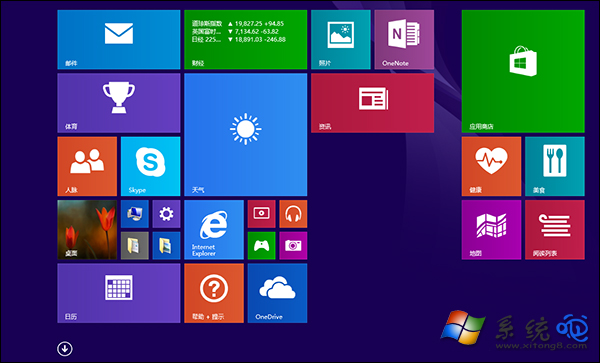
Task: Open the Food & Drink fork-and-spoon tile
Action: pyautogui.click(x=555, y=166)
